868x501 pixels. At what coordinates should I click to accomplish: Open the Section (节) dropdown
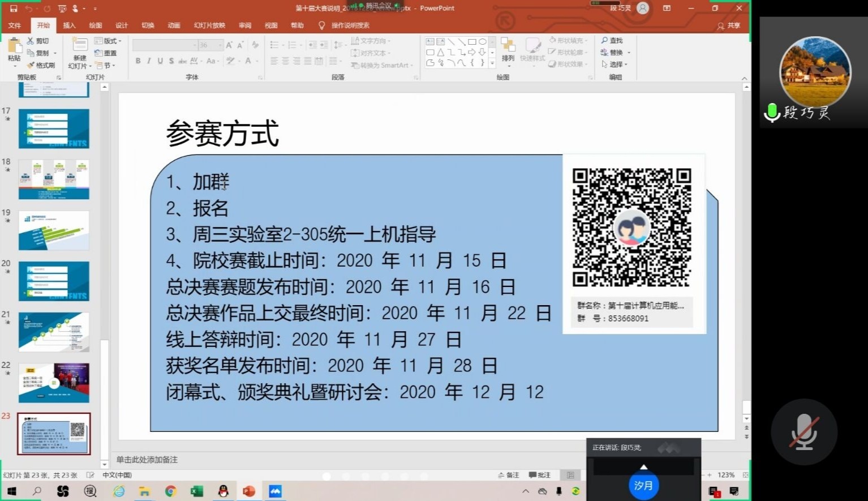(x=105, y=65)
